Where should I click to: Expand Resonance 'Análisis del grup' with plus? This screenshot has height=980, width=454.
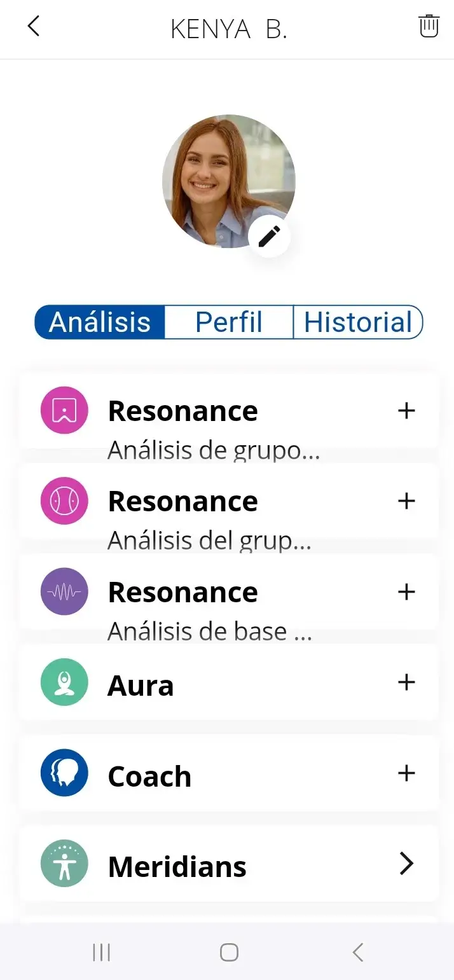coord(406,501)
